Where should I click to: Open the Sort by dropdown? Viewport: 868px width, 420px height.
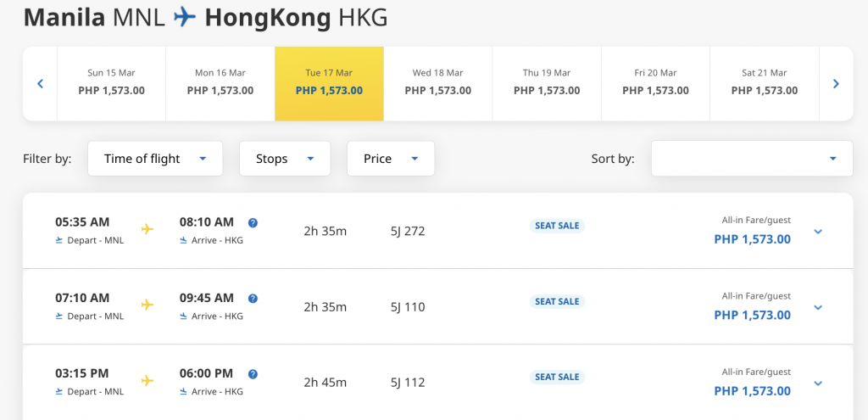point(752,159)
